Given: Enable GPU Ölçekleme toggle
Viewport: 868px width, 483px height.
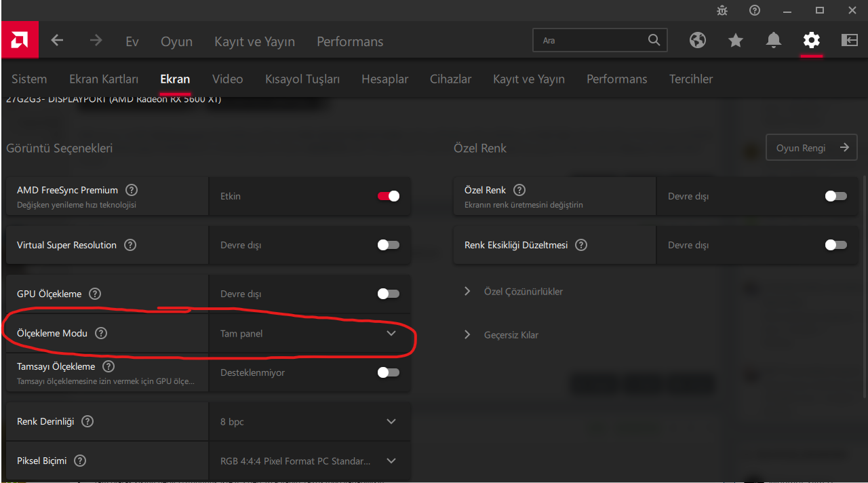Looking at the screenshot, I should pos(389,294).
